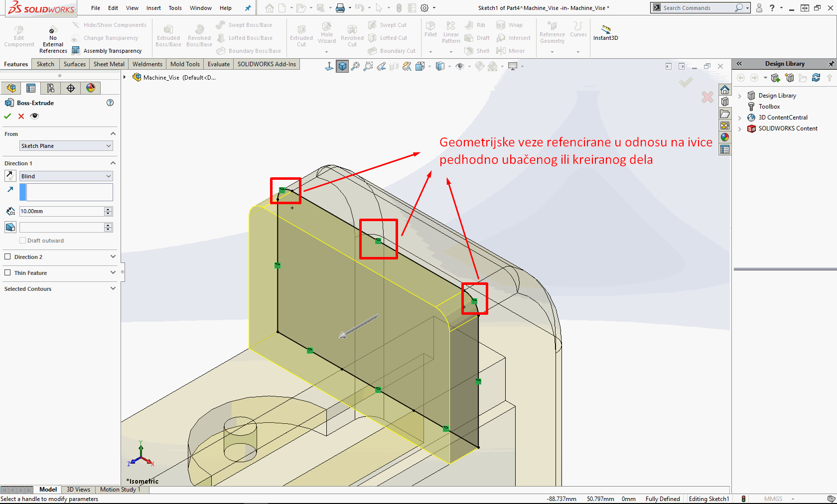Open the Instant3D tool

tap(605, 33)
